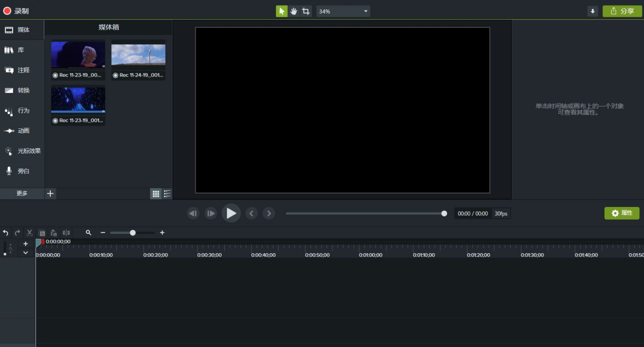The height and width of the screenshot is (347, 644).
Task: Click the timeline zoom slider handle
Action: coord(132,233)
